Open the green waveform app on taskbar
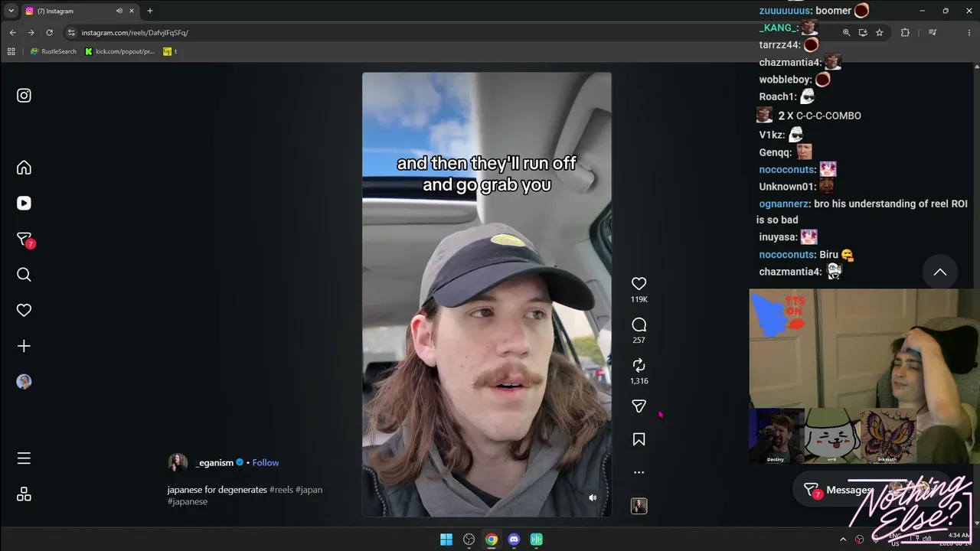Viewport: 980px width, 551px height. coord(537,540)
